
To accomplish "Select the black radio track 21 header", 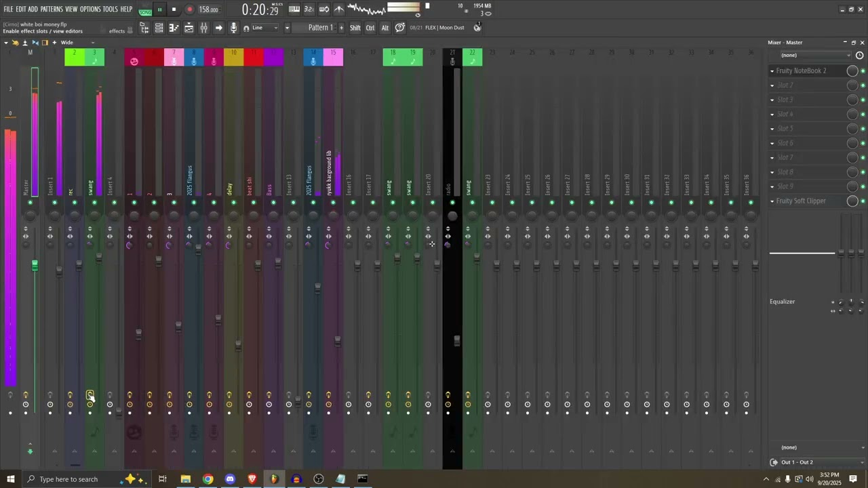I will (x=452, y=58).
